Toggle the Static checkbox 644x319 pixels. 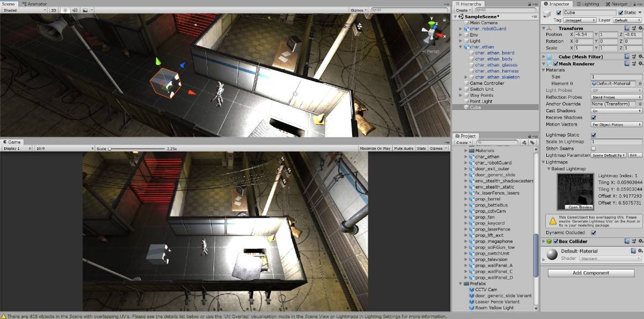(x=620, y=13)
